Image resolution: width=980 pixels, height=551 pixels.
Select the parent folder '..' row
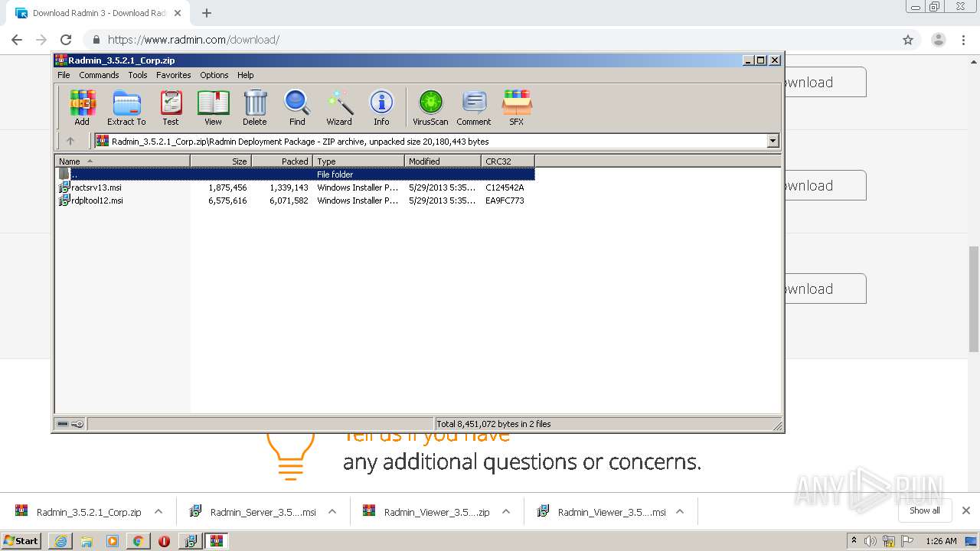295,174
